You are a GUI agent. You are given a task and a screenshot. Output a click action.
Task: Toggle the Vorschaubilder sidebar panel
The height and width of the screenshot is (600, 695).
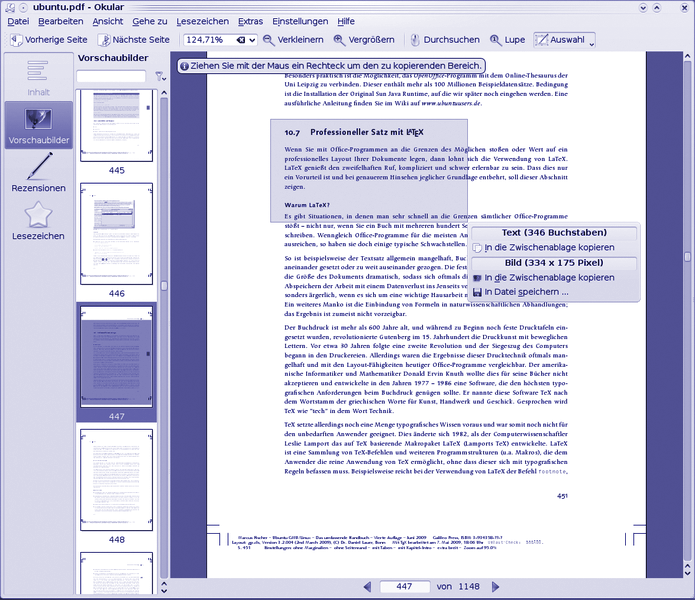pyautogui.click(x=38, y=127)
